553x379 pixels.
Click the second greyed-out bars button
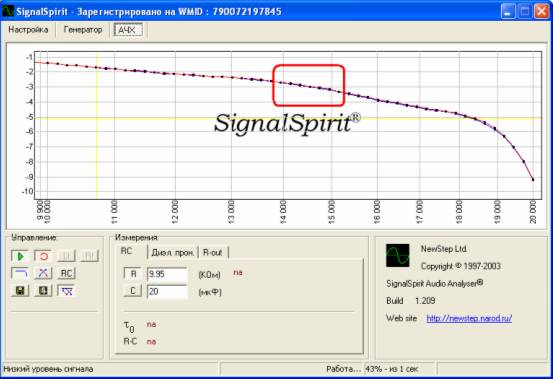point(90,256)
